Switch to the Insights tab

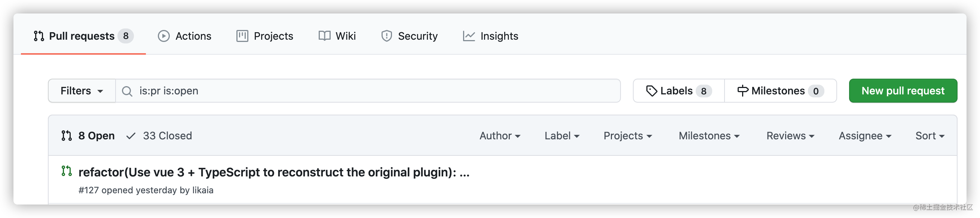pyautogui.click(x=490, y=36)
